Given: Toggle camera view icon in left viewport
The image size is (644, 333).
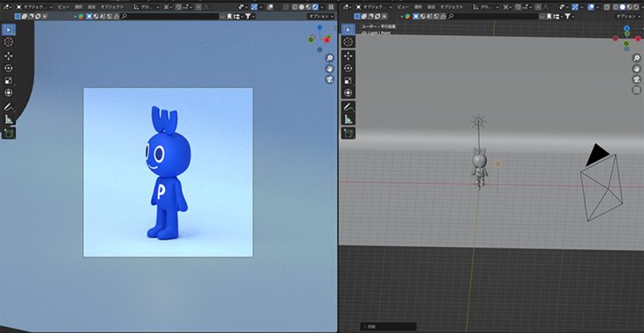Looking at the screenshot, I should pyautogui.click(x=329, y=80).
